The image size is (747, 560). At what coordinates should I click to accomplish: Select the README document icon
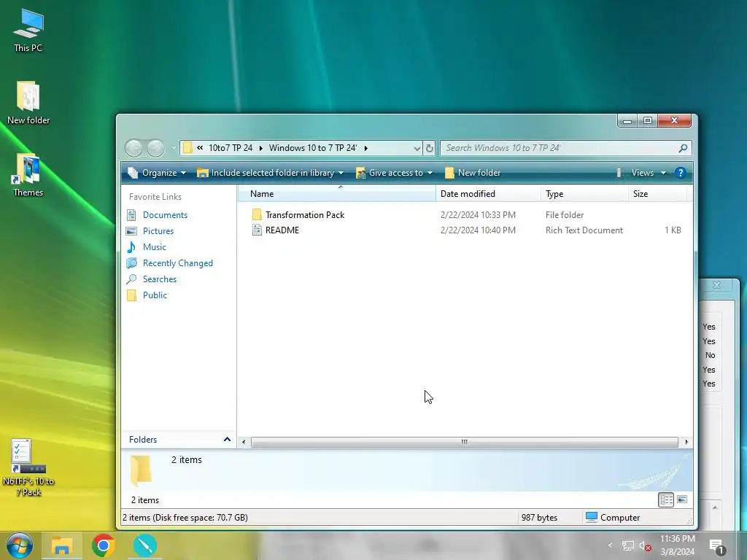click(x=257, y=230)
